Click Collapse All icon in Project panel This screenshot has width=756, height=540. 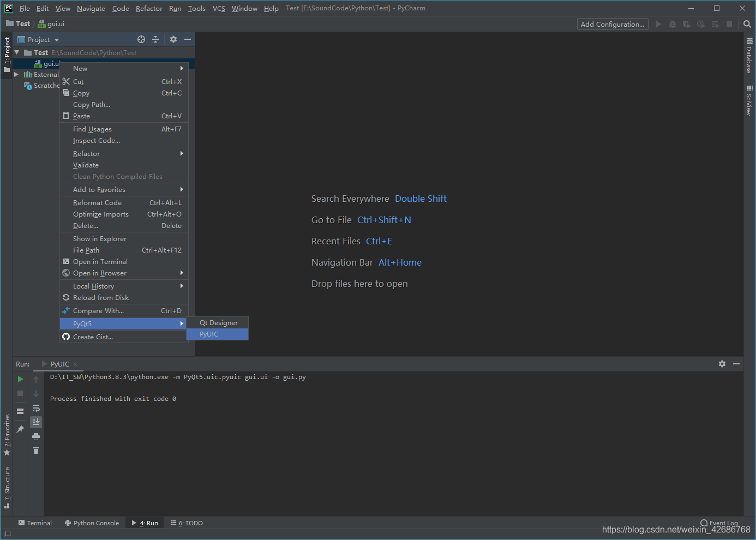coord(155,39)
